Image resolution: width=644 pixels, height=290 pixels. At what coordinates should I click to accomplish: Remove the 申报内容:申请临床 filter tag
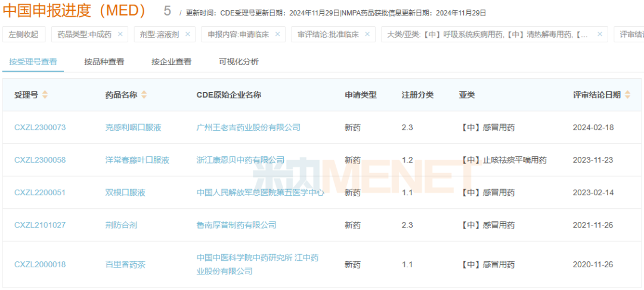coord(277,35)
